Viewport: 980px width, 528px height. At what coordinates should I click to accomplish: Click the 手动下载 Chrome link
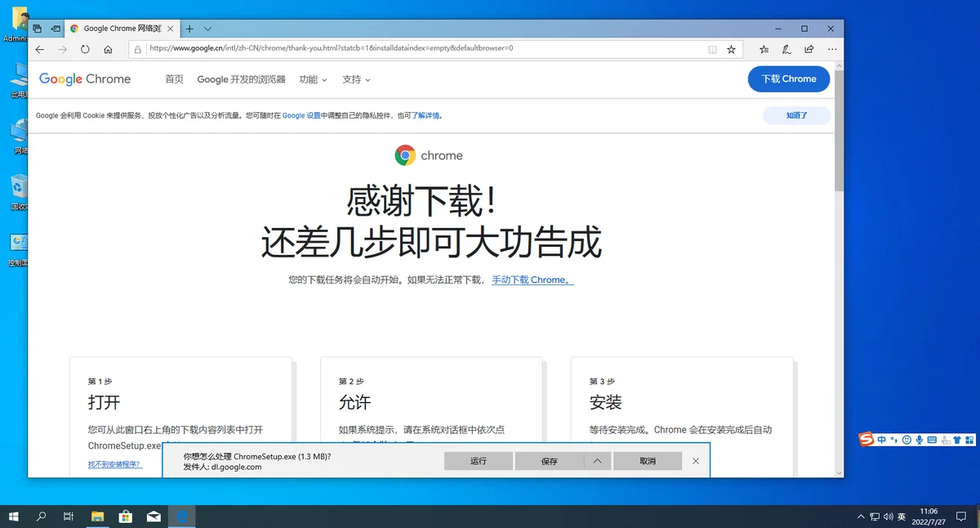(x=532, y=280)
